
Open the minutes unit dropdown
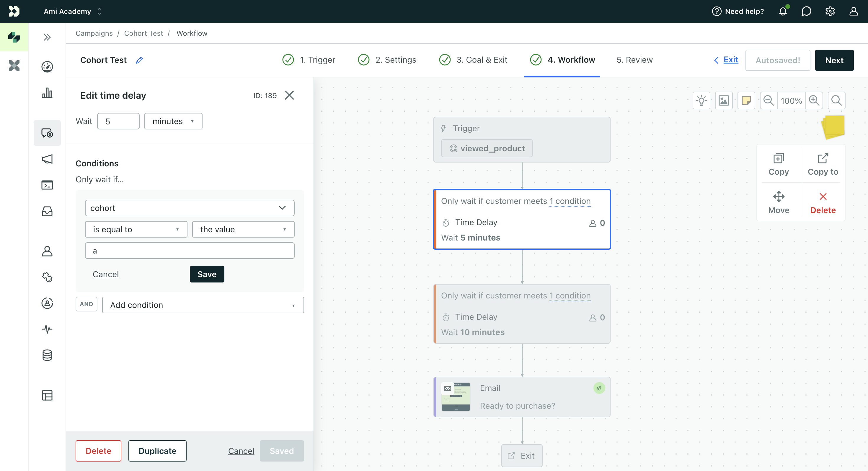click(173, 121)
